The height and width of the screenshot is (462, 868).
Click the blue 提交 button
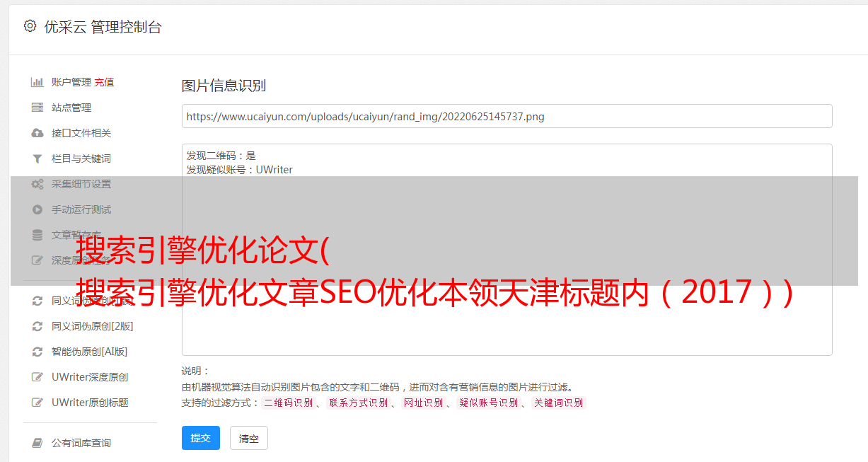point(201,438)
